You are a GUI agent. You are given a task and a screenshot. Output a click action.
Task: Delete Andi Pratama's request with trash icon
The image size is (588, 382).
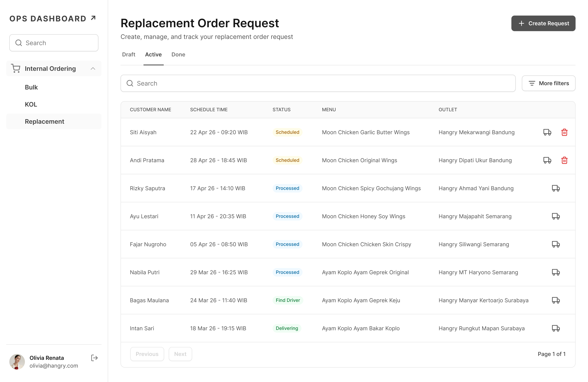click(x=564, y=160)
